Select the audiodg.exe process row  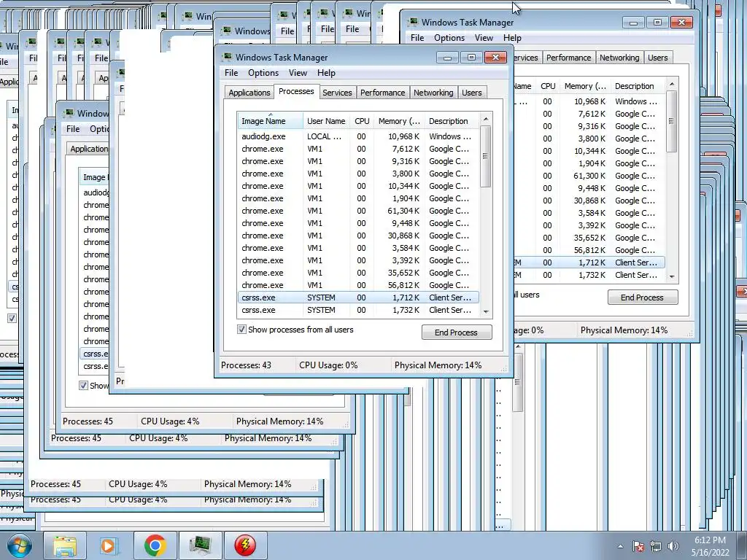358,136
